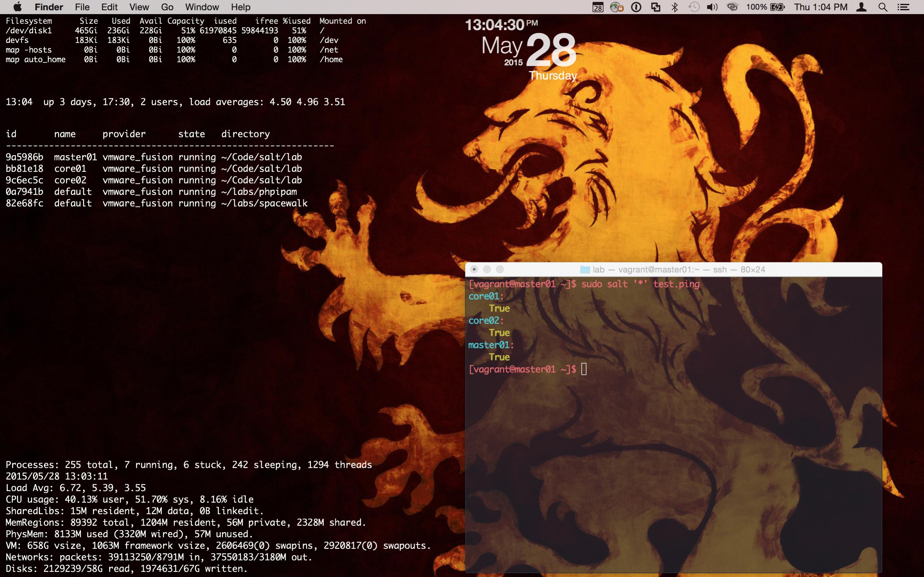Open the Bluetooth status menu
Image resolution: width=924 pixels, height=577 pixels.
[675, 7]
